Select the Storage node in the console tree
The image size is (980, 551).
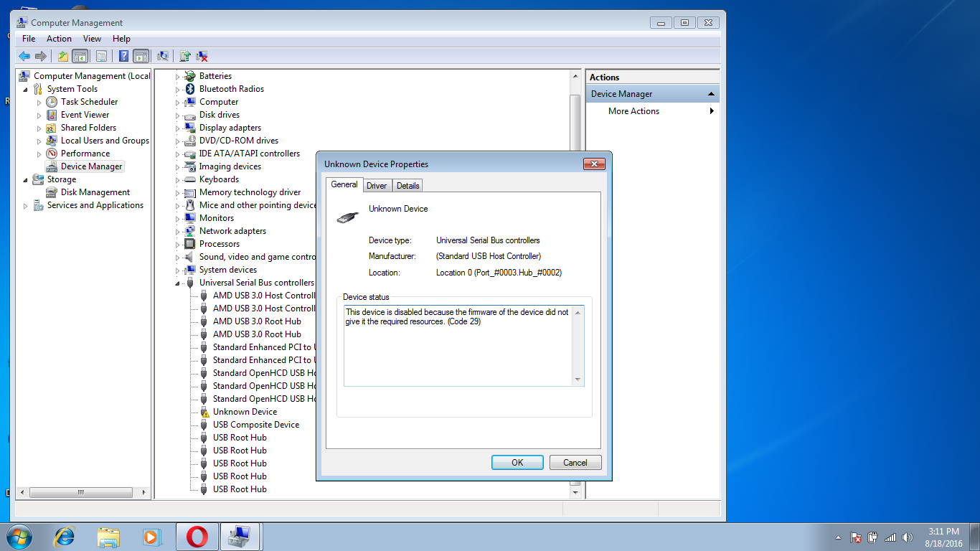click(x=62, y=179)
